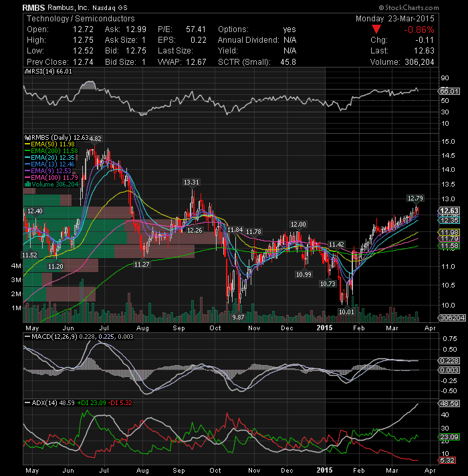468x476 pixels.
Task: Click the 2015 label on the bottom time axis
Action: coord(324,470)
